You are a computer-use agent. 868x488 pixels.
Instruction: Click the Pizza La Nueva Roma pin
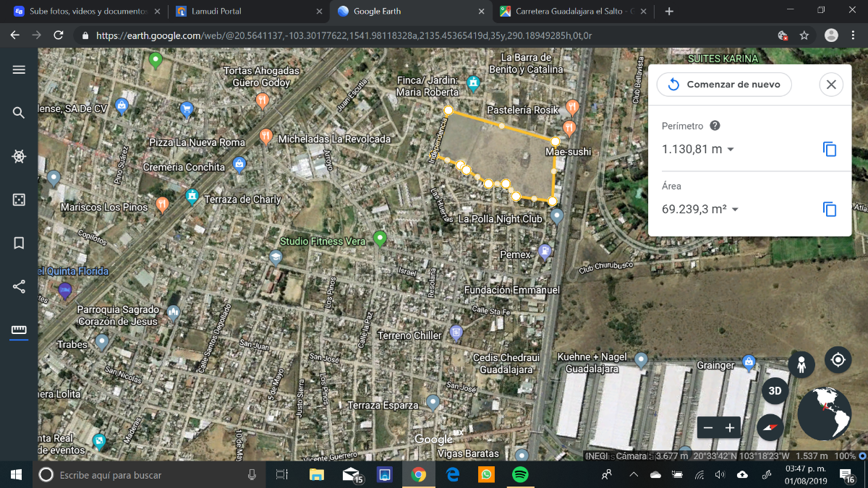click(x=266, y=136)
